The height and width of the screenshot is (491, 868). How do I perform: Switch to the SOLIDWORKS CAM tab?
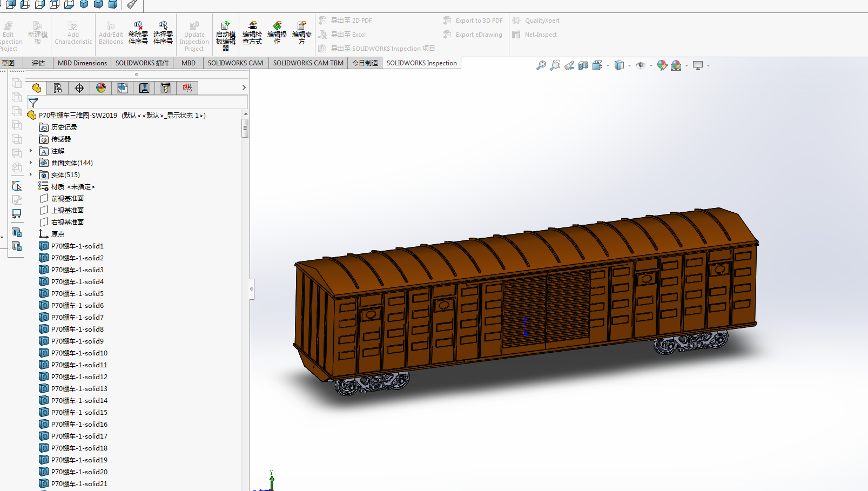(235, 63)
